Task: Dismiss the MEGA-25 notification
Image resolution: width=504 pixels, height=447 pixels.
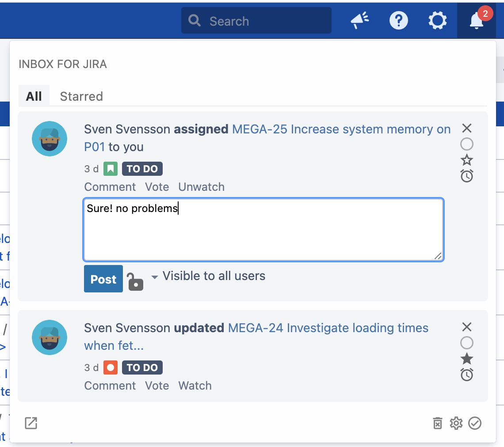Action: (467, 128)
